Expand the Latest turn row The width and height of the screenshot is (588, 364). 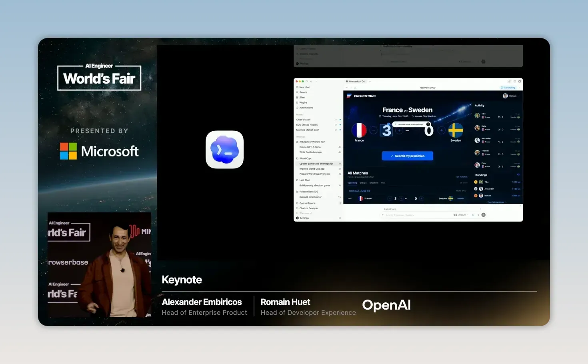point(432,209)
